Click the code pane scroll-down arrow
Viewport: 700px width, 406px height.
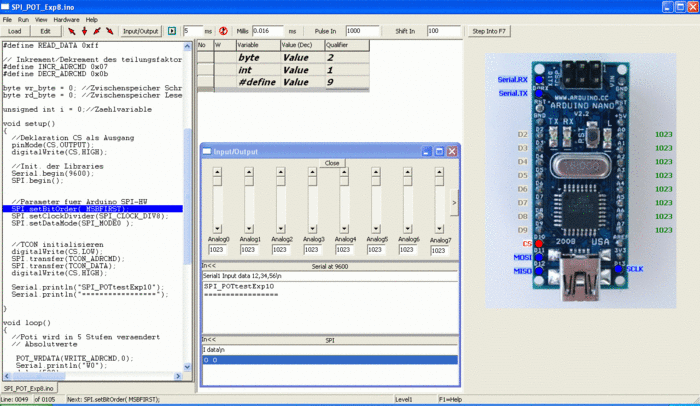188,367
